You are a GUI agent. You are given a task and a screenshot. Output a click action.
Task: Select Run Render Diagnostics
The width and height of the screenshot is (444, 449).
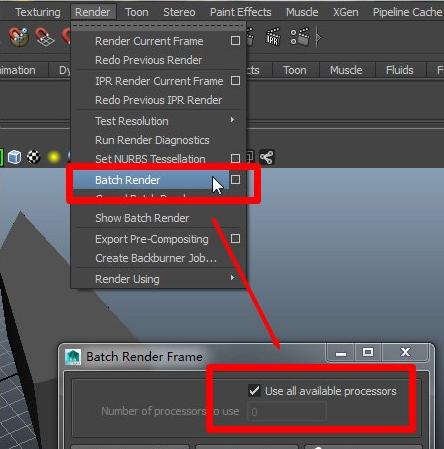point(152,140)
